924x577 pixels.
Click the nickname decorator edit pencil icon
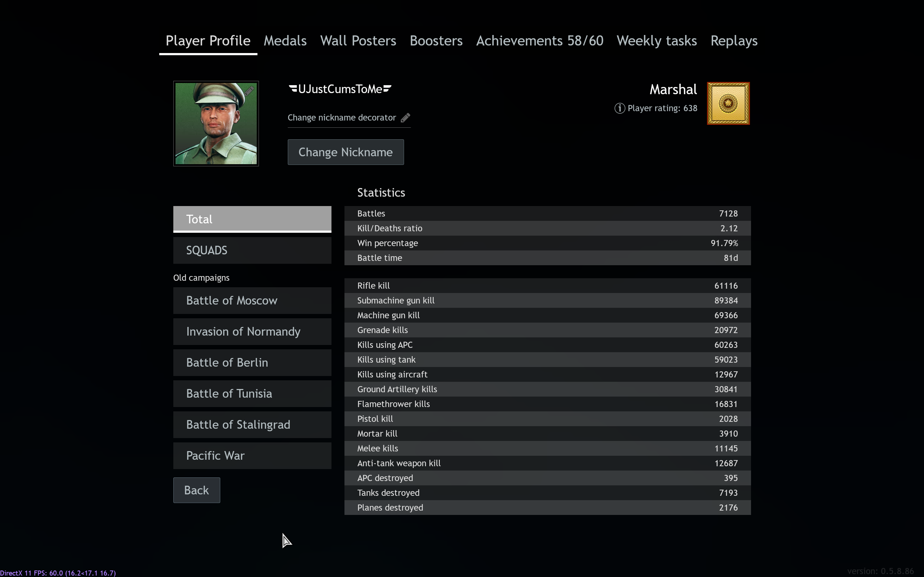click(x=405, y=118)
